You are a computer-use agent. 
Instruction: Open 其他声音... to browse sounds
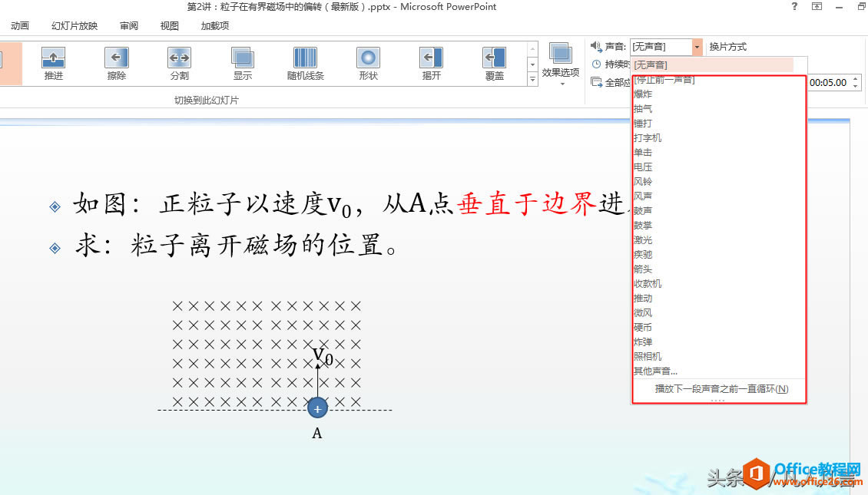pos(655,371)
